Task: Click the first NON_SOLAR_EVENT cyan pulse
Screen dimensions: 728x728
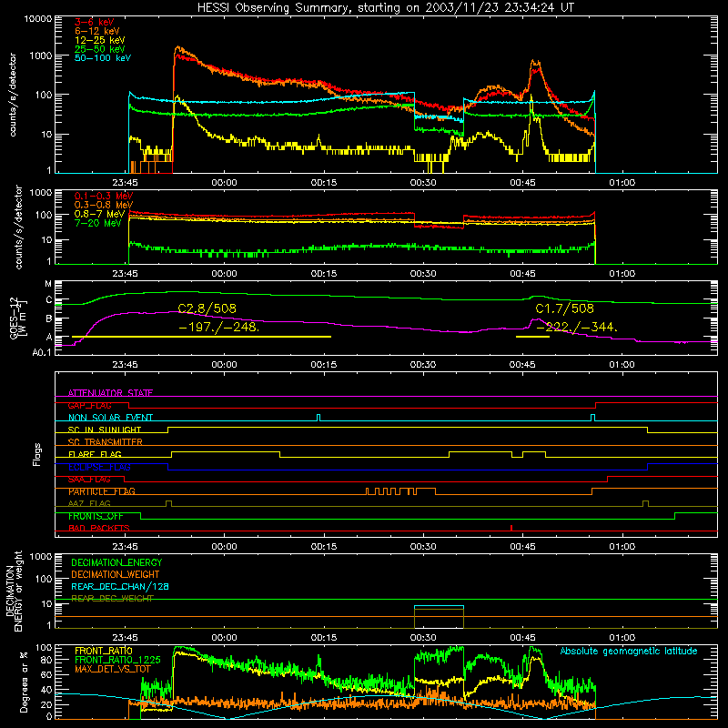Action: (318, 418)
